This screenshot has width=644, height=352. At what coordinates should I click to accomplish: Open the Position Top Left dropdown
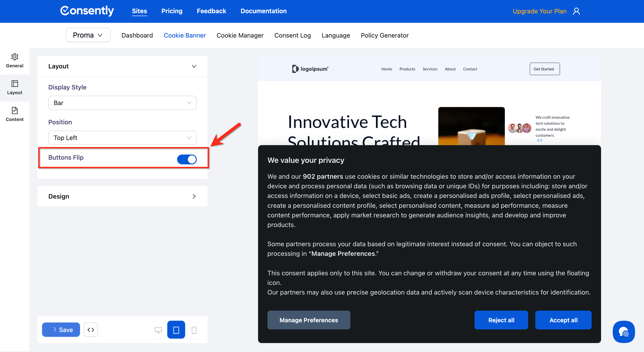pyautogui.click(x=122, y=138)
